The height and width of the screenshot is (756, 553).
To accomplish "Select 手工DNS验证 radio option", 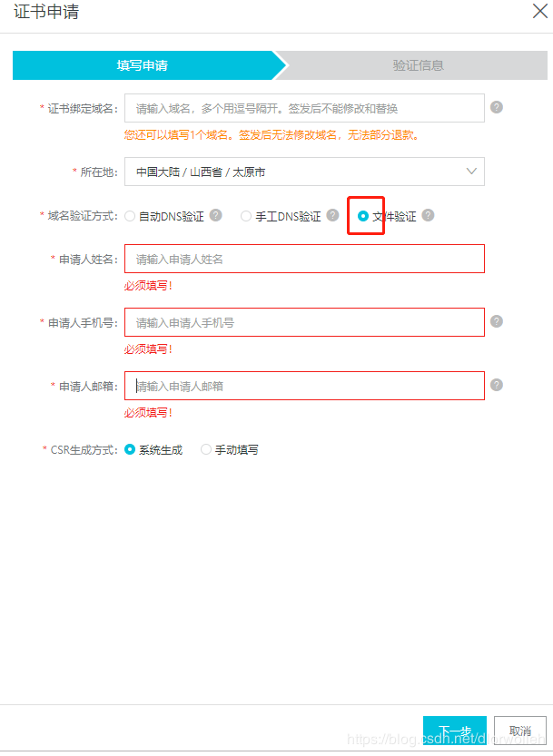I will (246, 216).
